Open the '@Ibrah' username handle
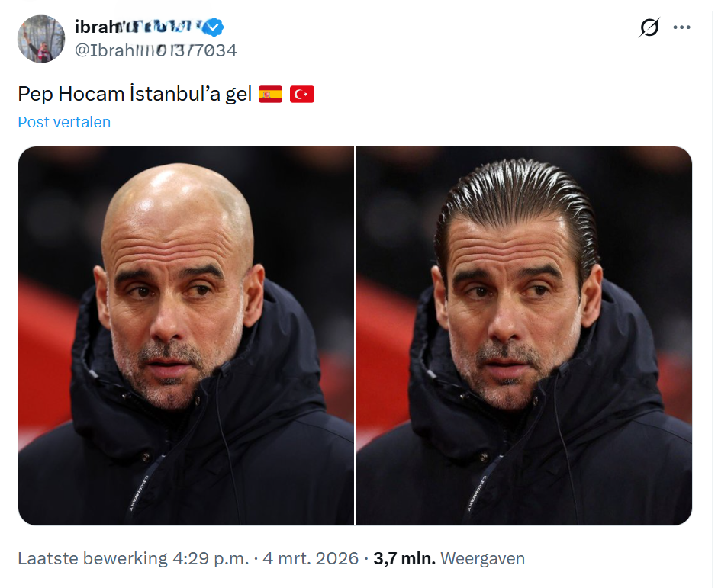The width and height of the screenshot is (718, 588). 156,50
